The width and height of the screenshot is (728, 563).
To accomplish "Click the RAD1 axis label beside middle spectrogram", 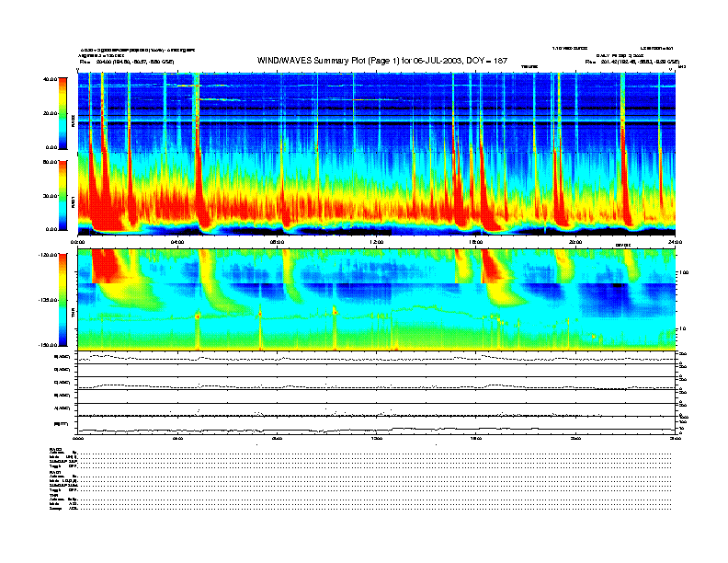I will point(73,202).
